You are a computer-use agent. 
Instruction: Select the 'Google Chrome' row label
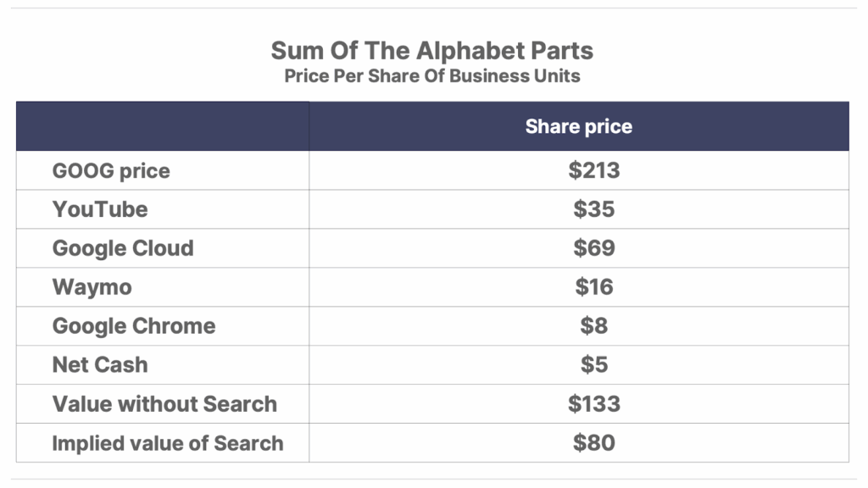coord(134,326)
